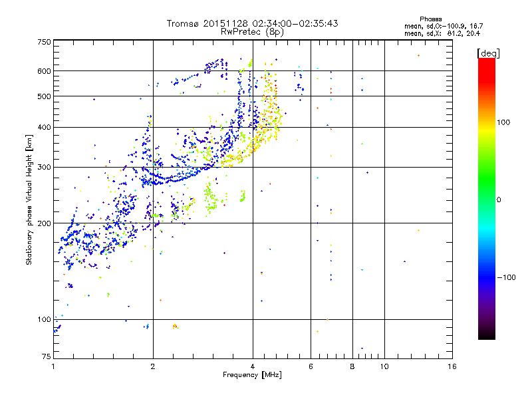Image resolution: width=532 pixels, height=399 pixels.
Task: Click the colorbar tick label '100'
Action: (x=503, y=122)
